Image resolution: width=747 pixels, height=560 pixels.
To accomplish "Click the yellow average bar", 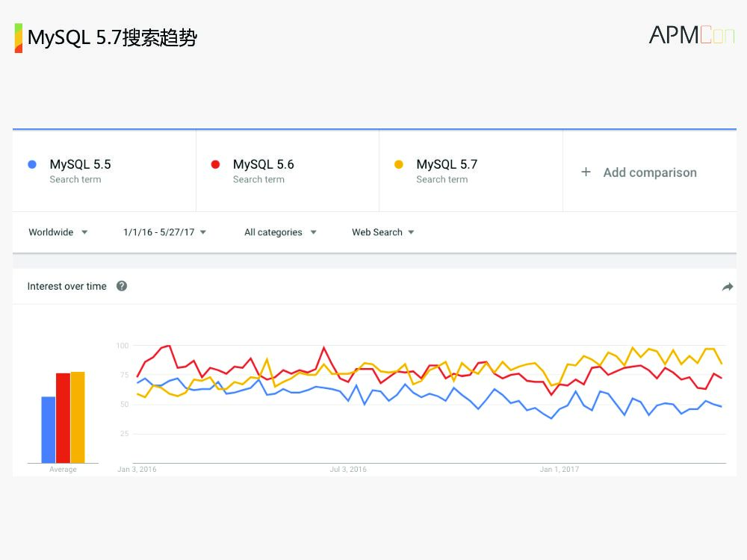I will click(78, 417).
